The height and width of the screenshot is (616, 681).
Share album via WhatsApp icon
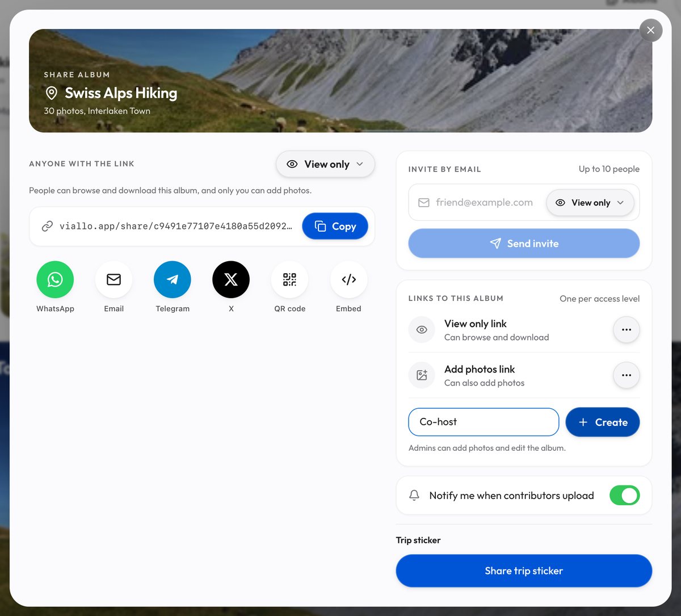55,279
